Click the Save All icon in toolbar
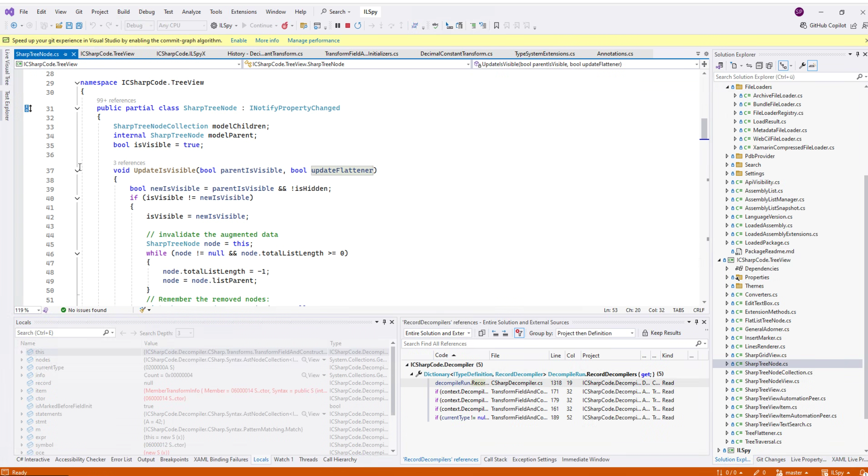The width and height of the screenshot is (868, 476). click(x=79, y=26)
